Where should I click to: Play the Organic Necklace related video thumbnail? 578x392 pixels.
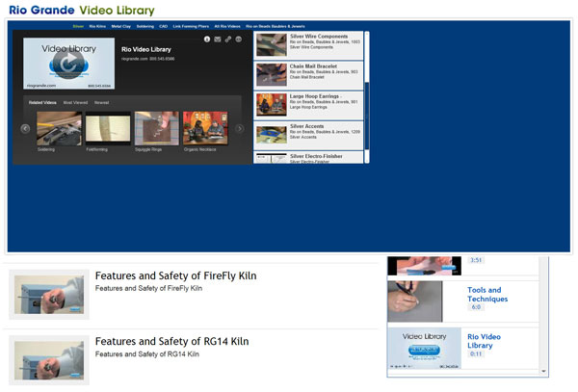tap(205, 128)
